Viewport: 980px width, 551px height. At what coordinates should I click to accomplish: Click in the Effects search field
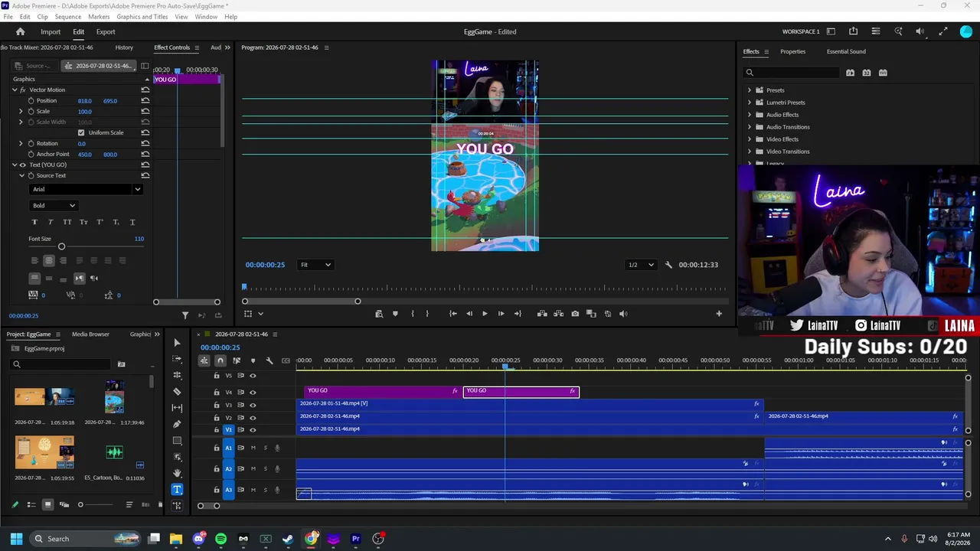792,73
